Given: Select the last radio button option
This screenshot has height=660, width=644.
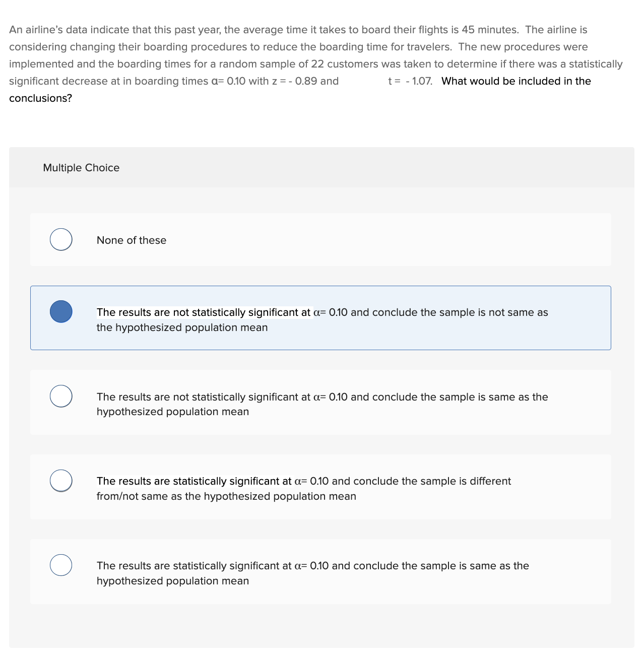Looking at the screenshot, I should click(x=60, y=565).
